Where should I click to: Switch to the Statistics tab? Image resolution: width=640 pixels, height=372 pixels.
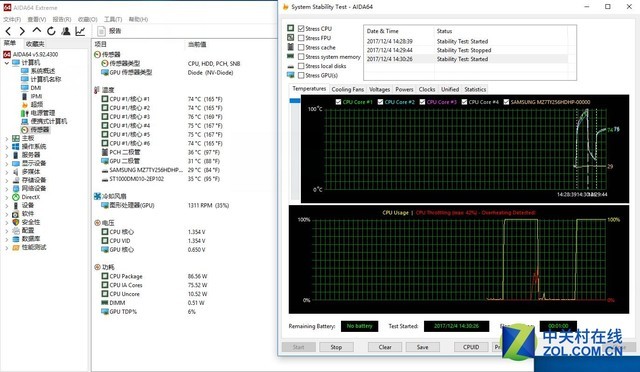click(x=475, y=89)
